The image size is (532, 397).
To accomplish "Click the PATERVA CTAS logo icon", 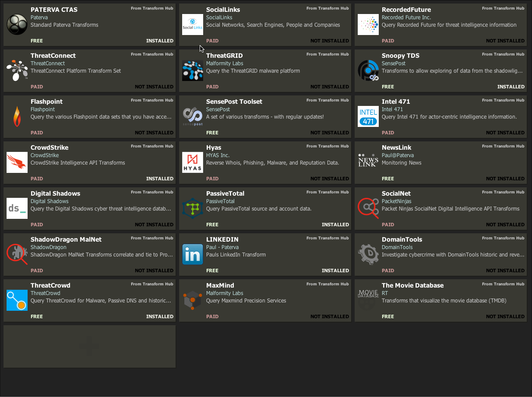I will coord(18,25).
